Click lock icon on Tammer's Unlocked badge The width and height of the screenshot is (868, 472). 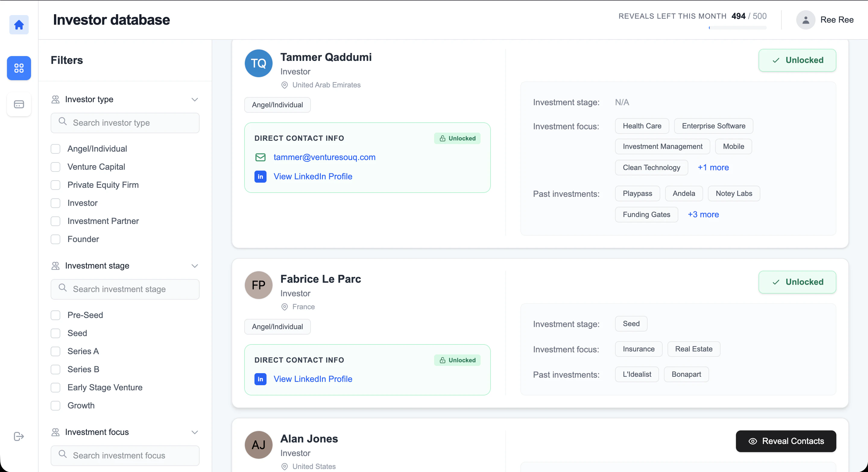443,138
